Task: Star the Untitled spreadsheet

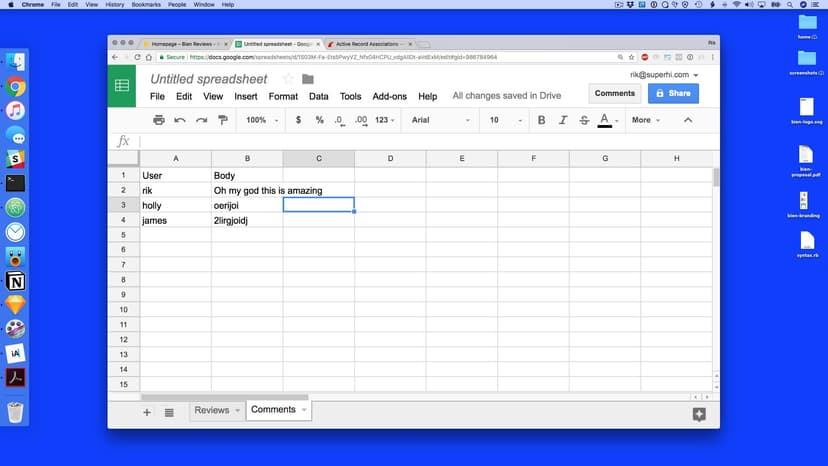Action: [x=288, y=79]
